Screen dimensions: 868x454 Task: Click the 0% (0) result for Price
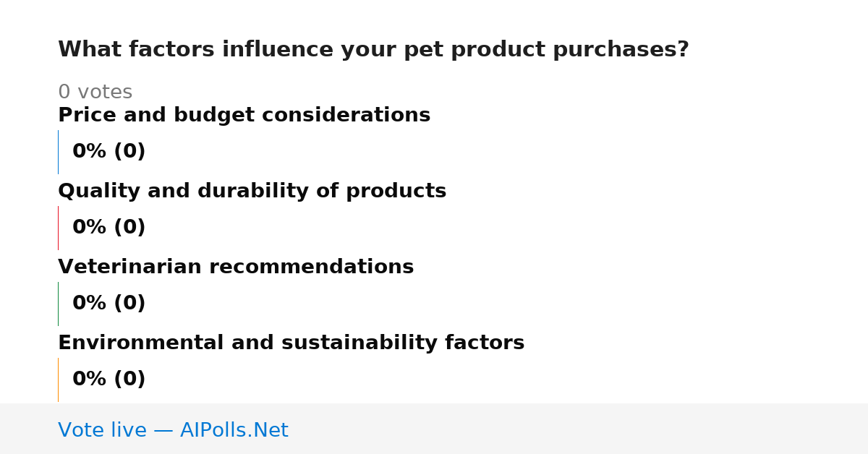click(109, 152)
